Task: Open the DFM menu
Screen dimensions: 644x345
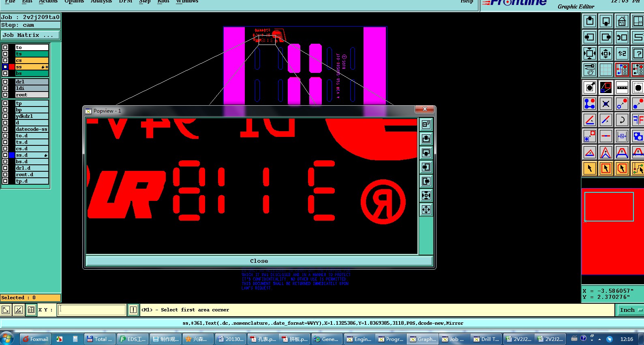Action: point(126,2)
